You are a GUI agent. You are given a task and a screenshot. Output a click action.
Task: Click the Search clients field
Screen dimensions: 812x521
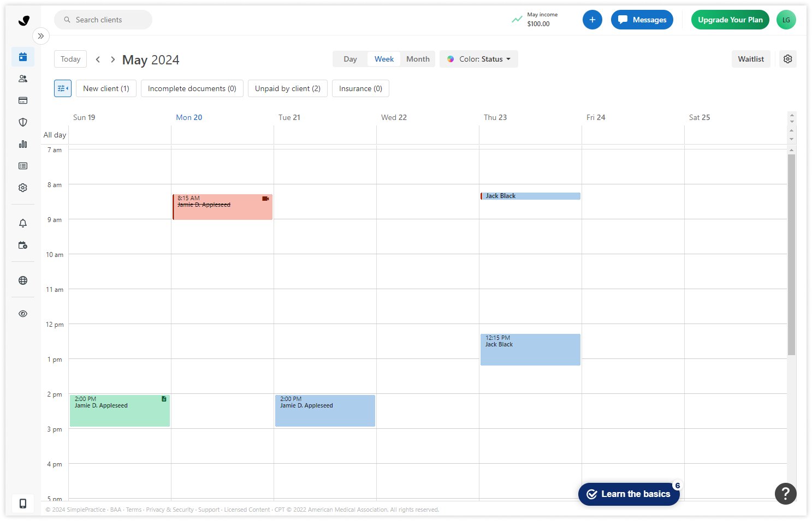(x=104, y=20)
